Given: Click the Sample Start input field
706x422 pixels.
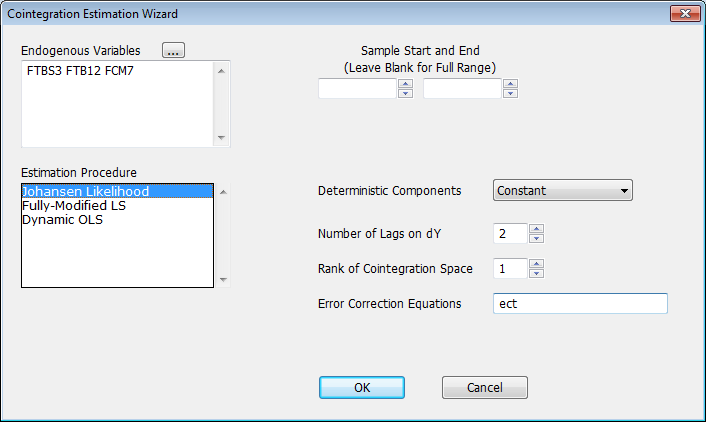Looking at the screenshot, I should 357,89.
